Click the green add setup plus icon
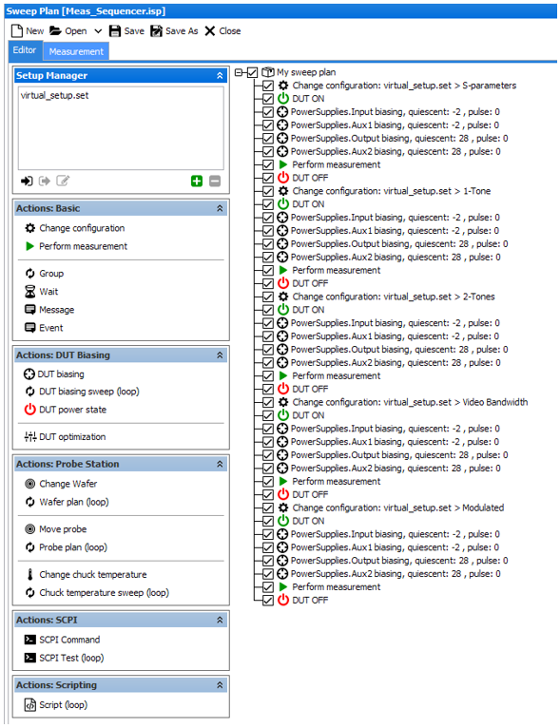This screenshot has height=728, width=560. click(197, 182)
